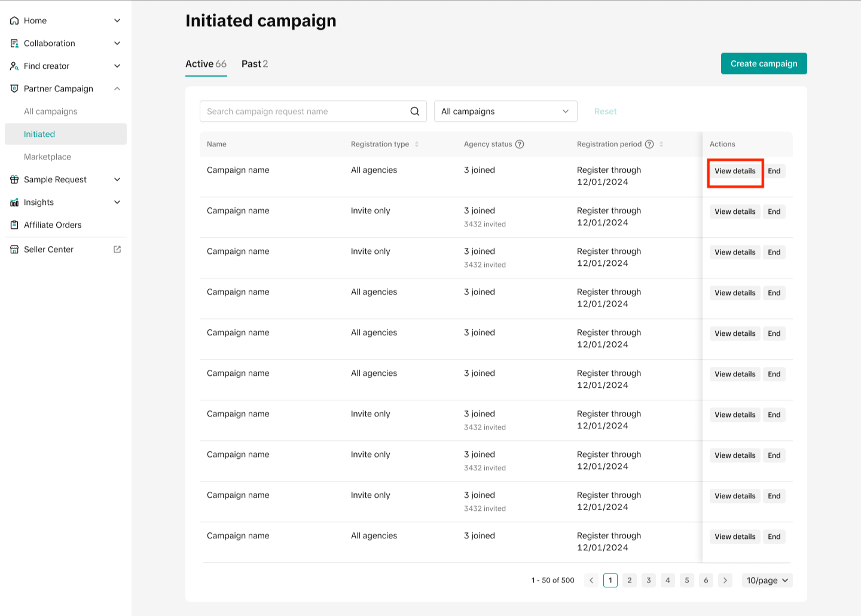Image resolution: width=861 pixels, height=616 pixels.
Task: Click the Create campaign button
Action: [764, 64]
